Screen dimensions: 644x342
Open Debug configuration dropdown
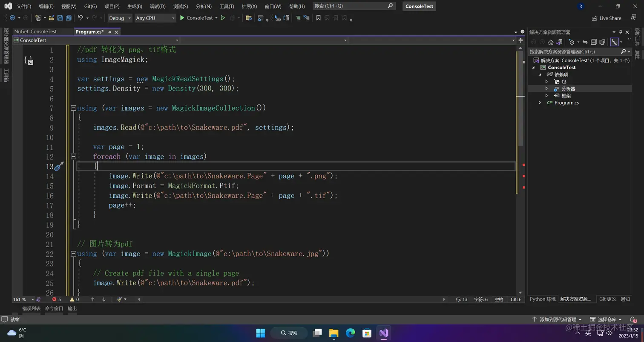(x=120, y=18)
